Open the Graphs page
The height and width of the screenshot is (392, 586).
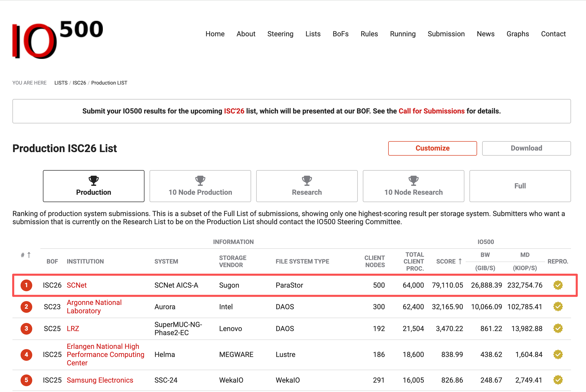(x=518, y=34)
